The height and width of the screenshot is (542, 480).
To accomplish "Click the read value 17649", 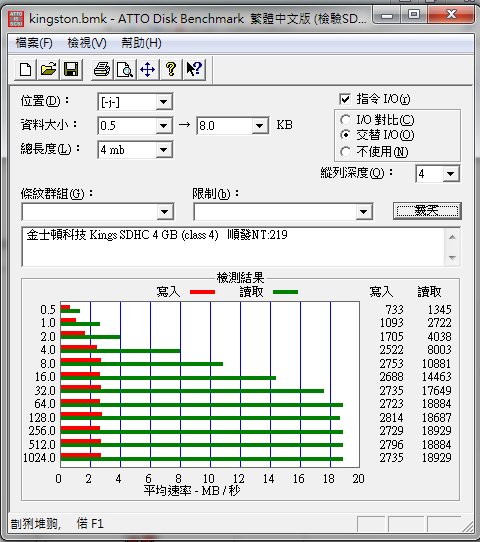I will 436,391.
